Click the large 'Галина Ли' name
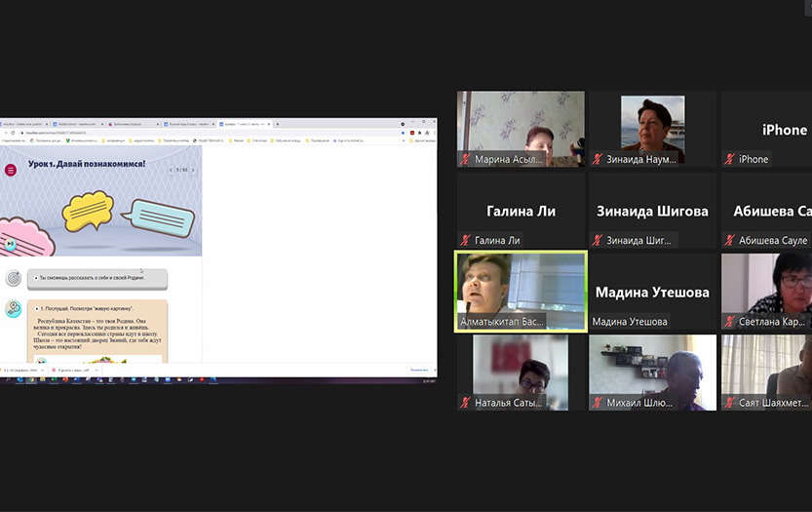The image size is (812, 512). (521, 211)
